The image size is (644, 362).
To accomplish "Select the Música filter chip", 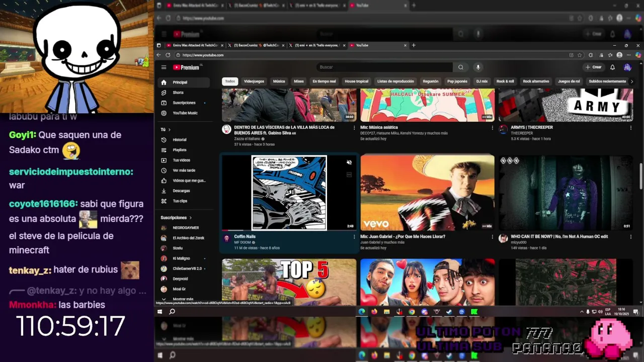I will pos(279,81).
